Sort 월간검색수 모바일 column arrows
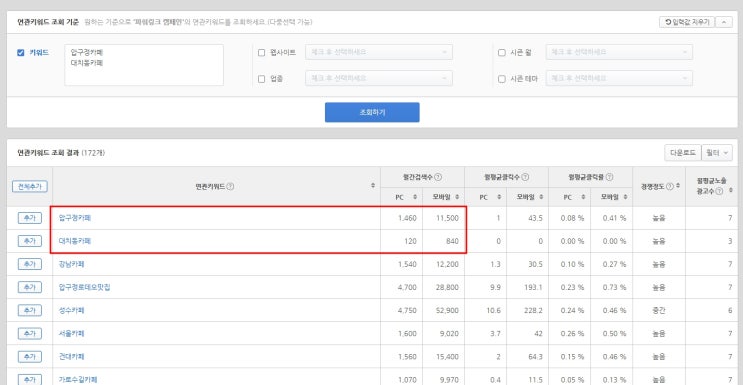 coord(457,197)
